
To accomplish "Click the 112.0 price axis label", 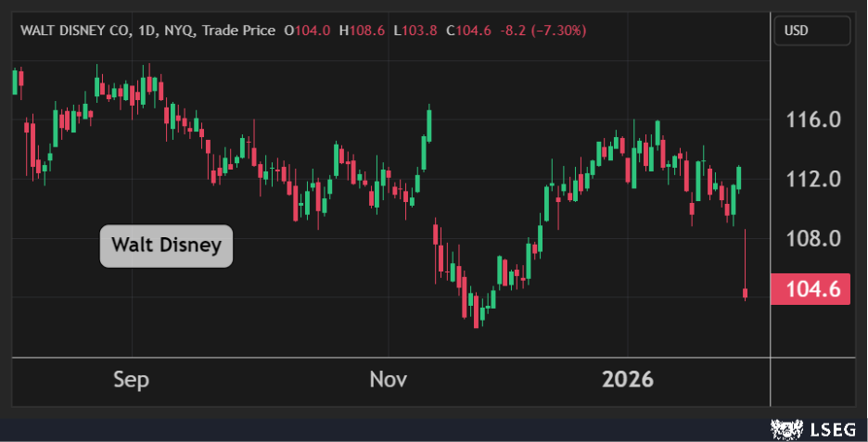I will (812, 179).
